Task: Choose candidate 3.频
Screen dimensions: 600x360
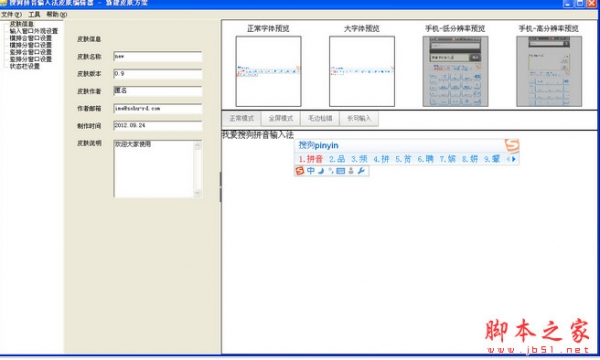Action: click(359, 159)
